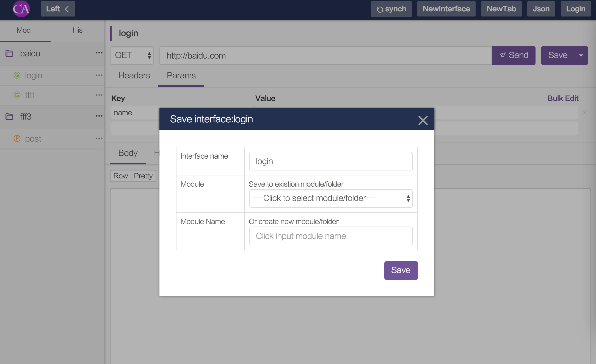Select the post interface
The image size is (596, 364).
pyautogui.click(x=33, y=139)
